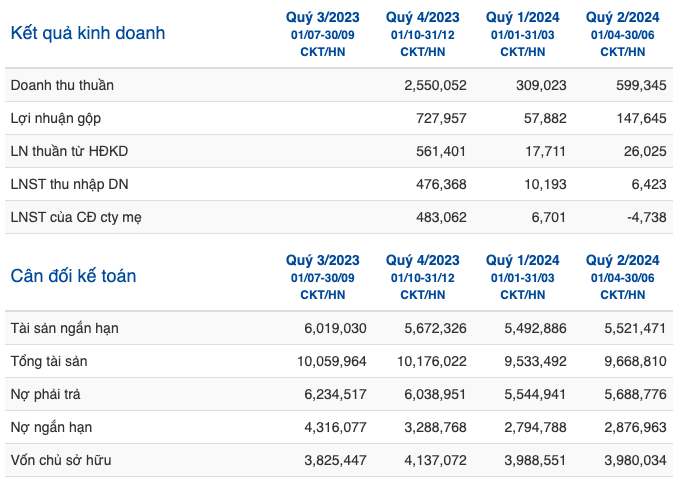This screenshot has height=484, width=676.
Task: Click the Vốn chủ sở hữu row label
Action: tap(61, 460)
